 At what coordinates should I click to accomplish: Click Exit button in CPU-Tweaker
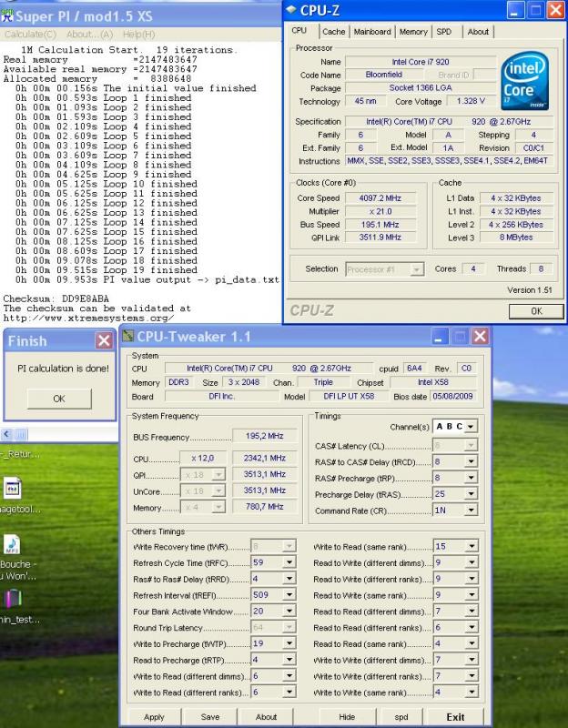(455, 717)
